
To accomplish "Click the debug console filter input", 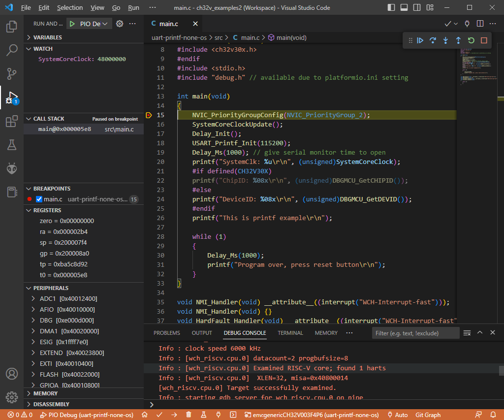I will [x=414, y=333].
